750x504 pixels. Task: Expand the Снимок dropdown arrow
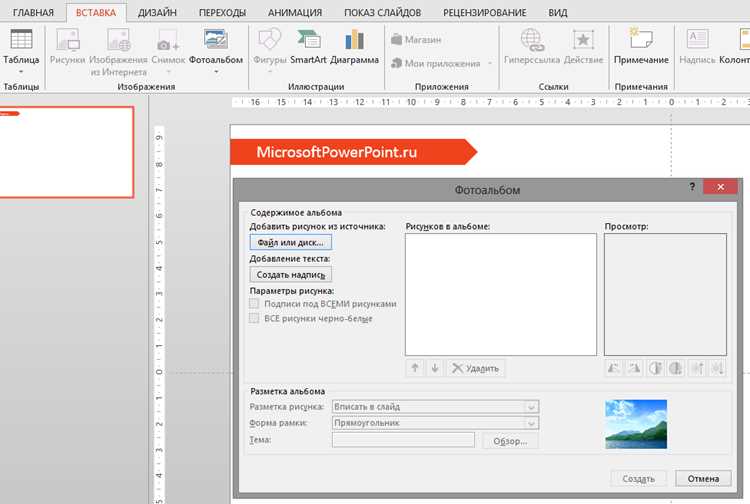168,72
